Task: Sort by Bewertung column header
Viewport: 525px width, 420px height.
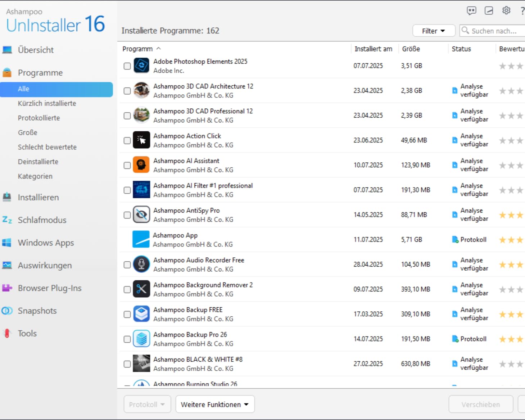Action: point(512,49)
